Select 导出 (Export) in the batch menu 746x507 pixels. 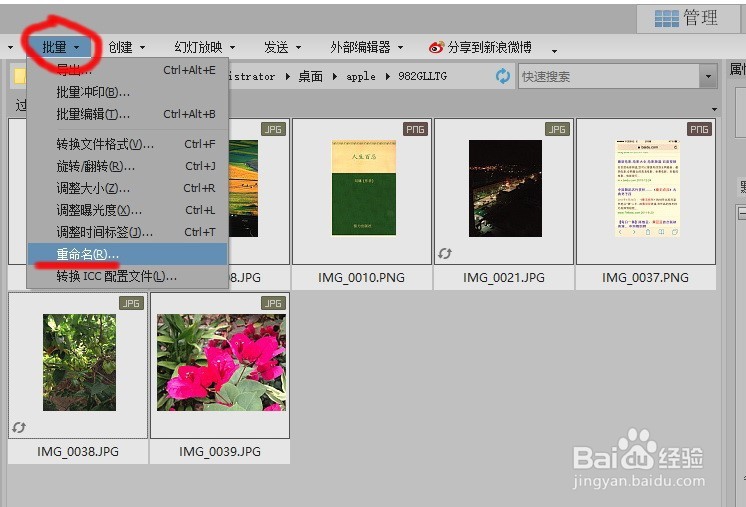tap(128, 70)
